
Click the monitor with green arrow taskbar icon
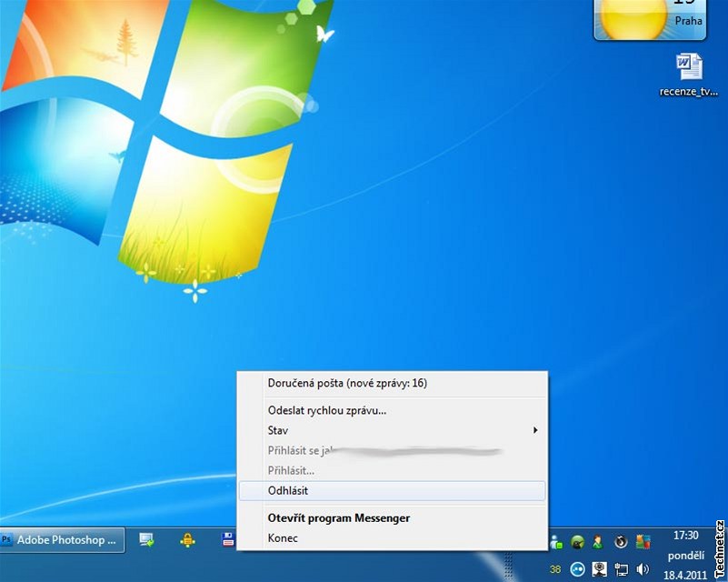point(146,540)
